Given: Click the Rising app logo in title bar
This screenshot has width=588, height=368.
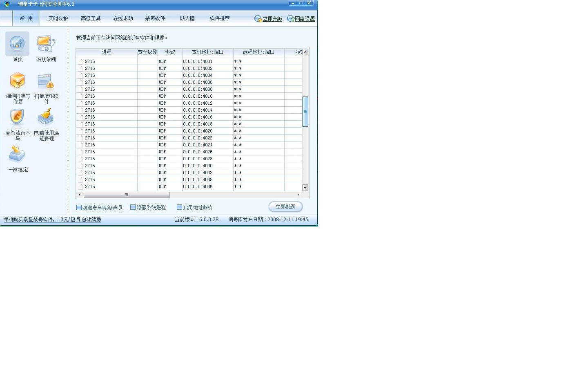Looking at the screenshot, I should (7, 4).
